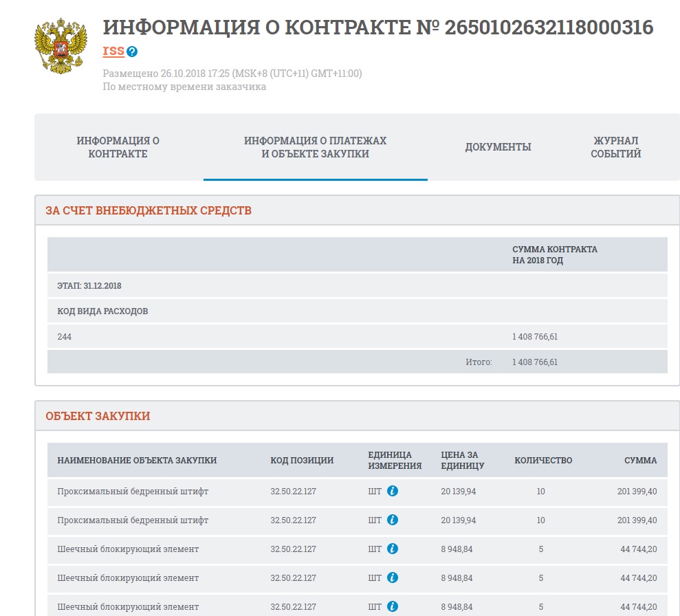This screenshot has height=616, width=680.
Task: Click info icon in first Шеечный блокирующий элемент row
Action: tap(392, 549)
